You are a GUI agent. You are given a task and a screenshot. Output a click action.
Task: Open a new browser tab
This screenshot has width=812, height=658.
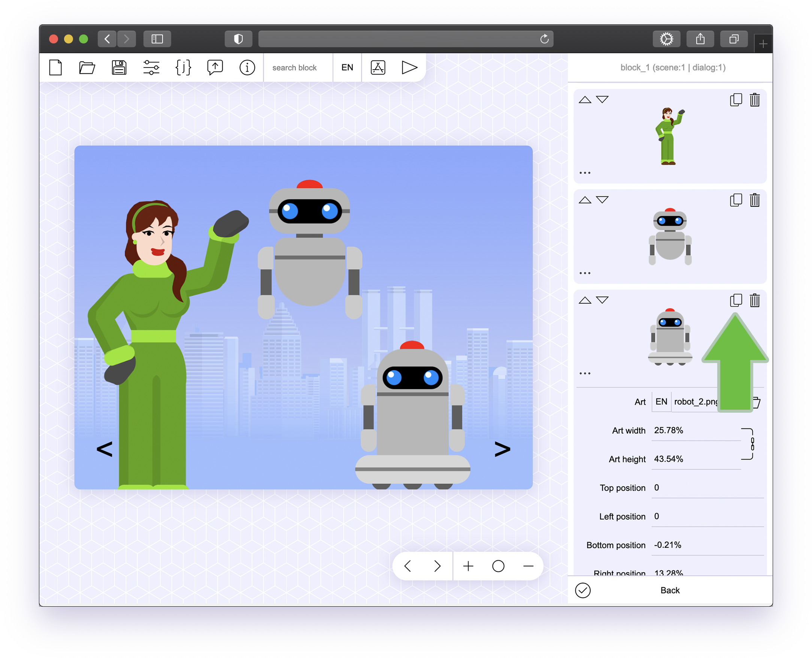click(x=763, y=44)
